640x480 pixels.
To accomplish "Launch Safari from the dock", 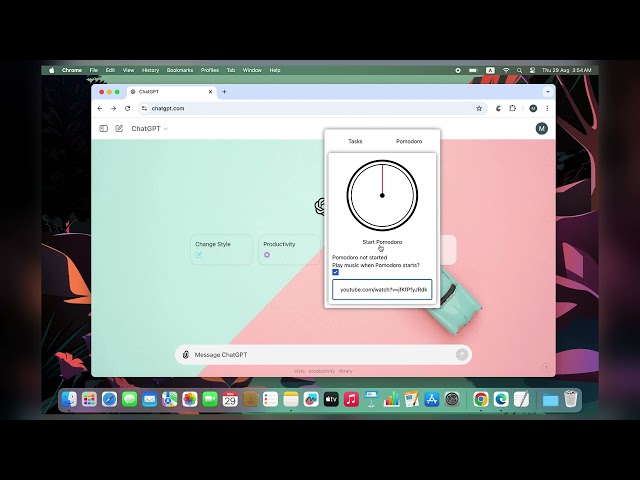I will (109, 399).
